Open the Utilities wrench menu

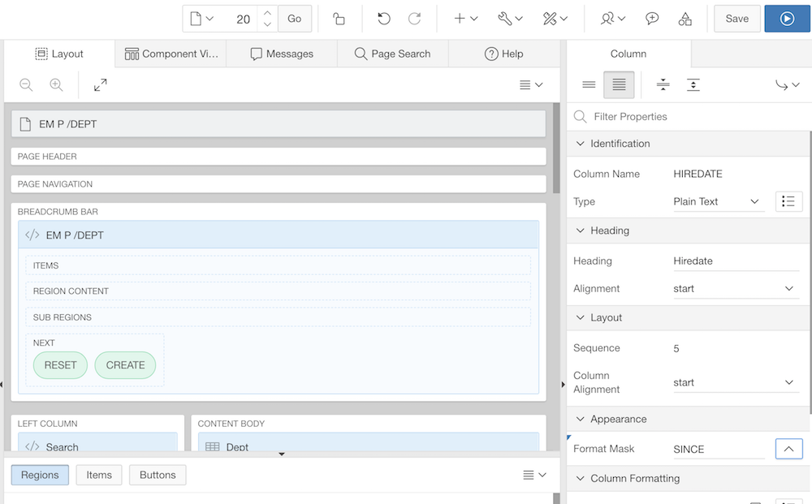pos(510,19)
